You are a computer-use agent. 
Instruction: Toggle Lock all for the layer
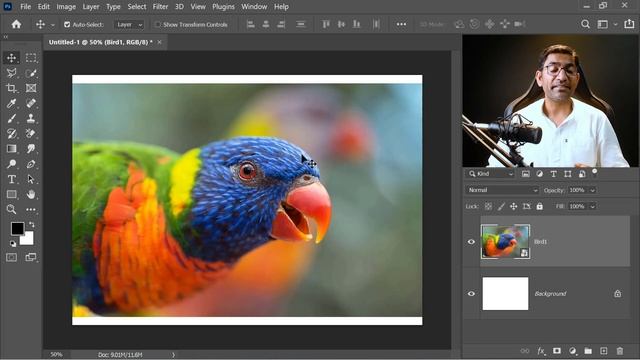tap(540, 207)
